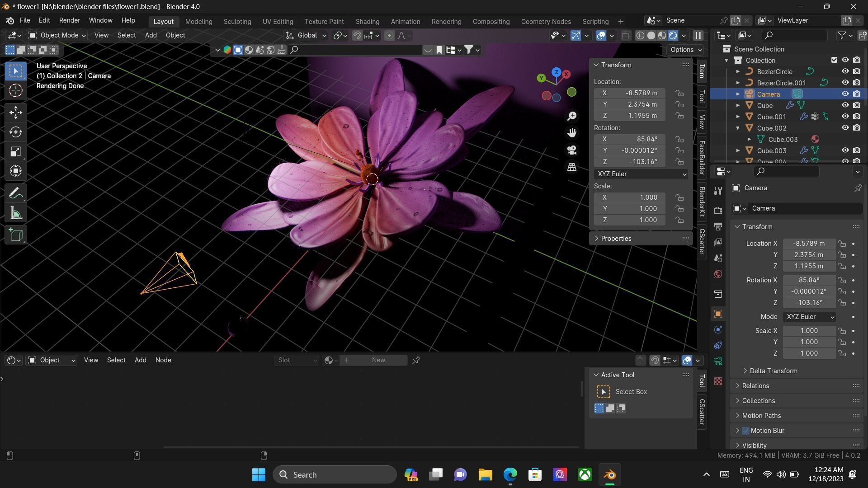Open the green Camera data properties tab
This screenshot has height=488, width=868.
point(718,361)
